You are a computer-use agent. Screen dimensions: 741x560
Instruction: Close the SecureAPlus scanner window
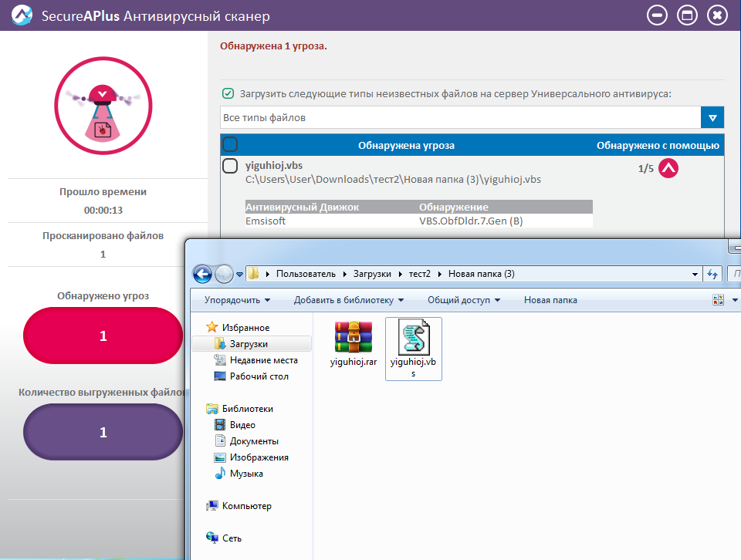click(x=717, y=15)
